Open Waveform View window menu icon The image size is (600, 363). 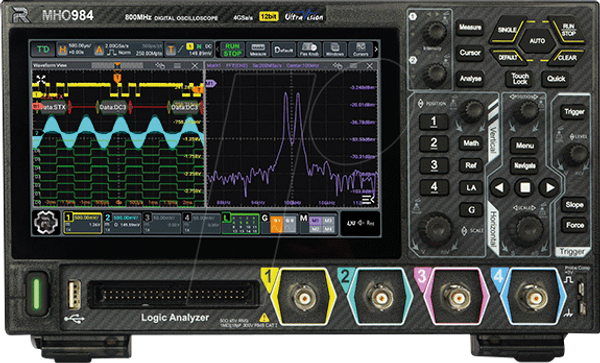pos(178,66)
